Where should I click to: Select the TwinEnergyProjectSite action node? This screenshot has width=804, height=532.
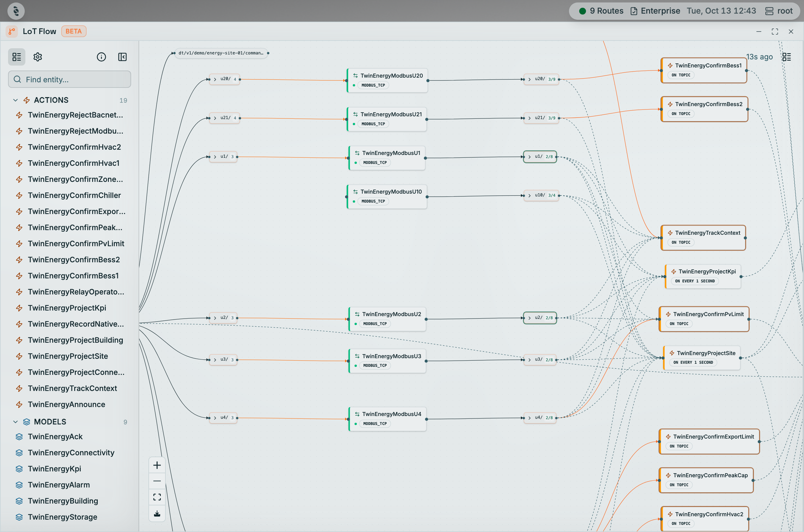(702, 358)
